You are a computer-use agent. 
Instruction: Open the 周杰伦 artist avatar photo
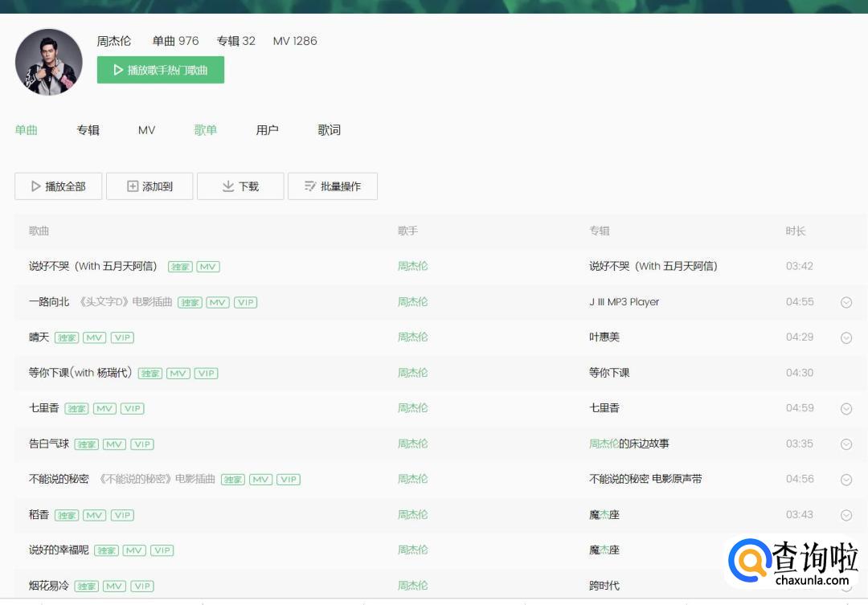click(49, 62)
